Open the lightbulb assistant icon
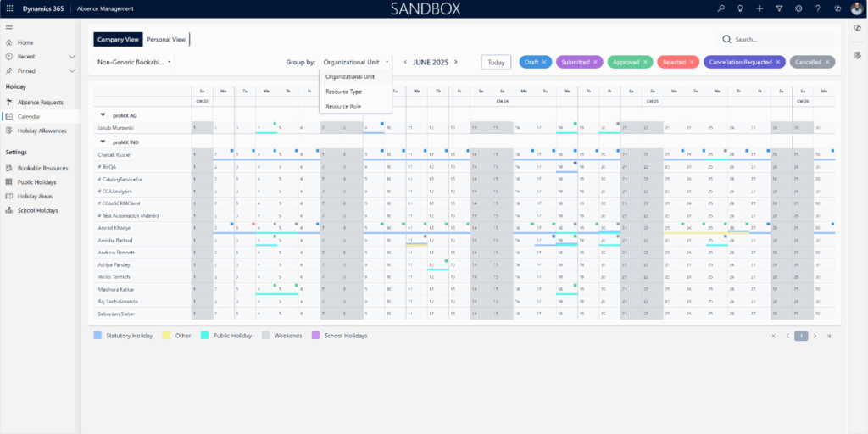This screenshot has width=868, height=434. pyautogui.click(x=740, y=8)
